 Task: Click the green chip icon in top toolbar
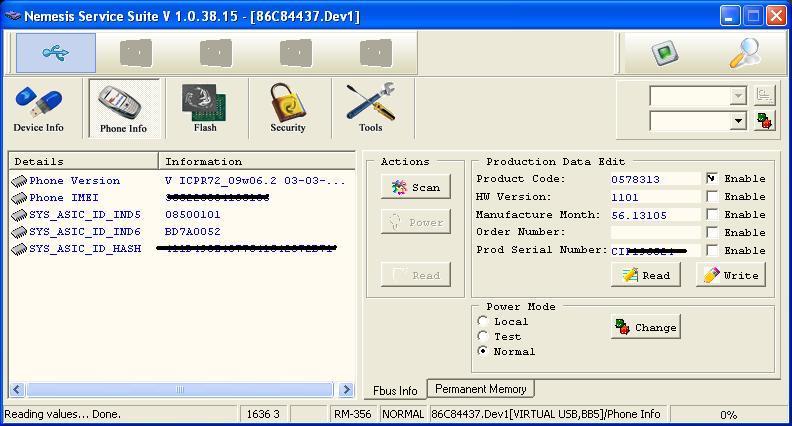665,53
